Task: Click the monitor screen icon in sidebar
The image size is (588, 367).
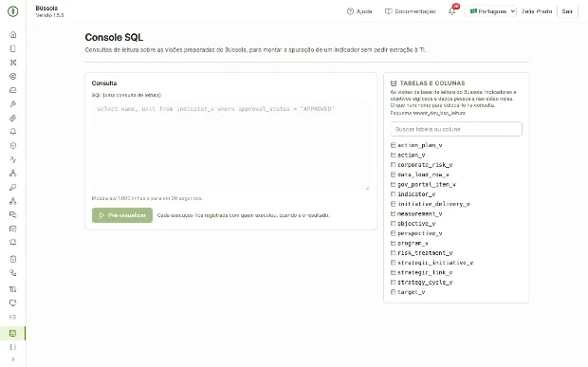Action: coord(12,303)
